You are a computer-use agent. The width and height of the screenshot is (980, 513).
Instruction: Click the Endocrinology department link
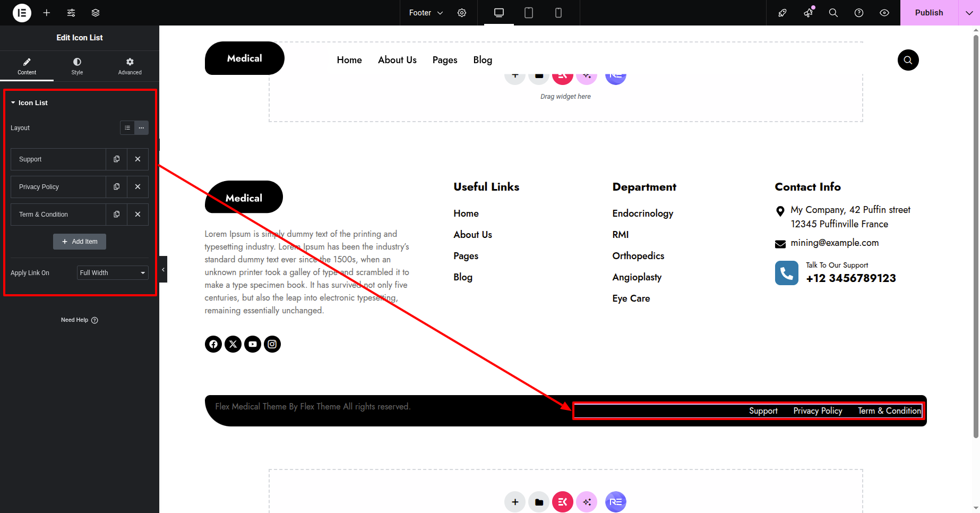coord(643,213)
